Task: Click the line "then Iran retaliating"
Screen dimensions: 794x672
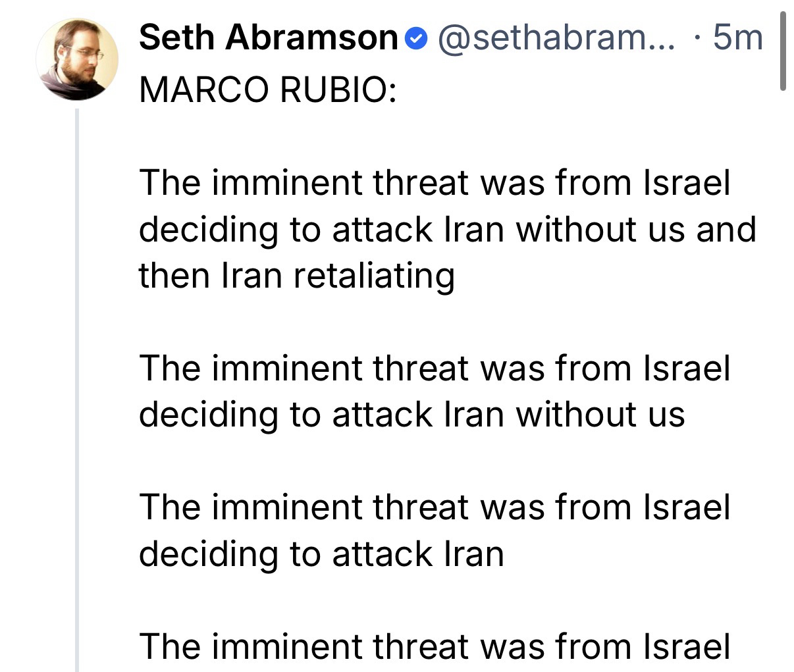Action: [x=296, y=275]
